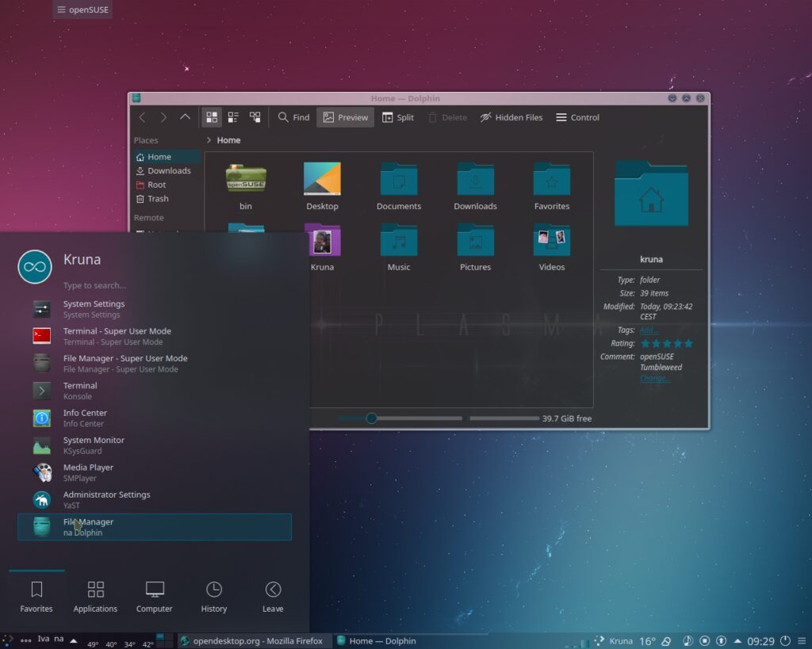Open the clock showing 09:29
Image resolution: width=812 pixels, height=649 pixels.
point(760,641)
